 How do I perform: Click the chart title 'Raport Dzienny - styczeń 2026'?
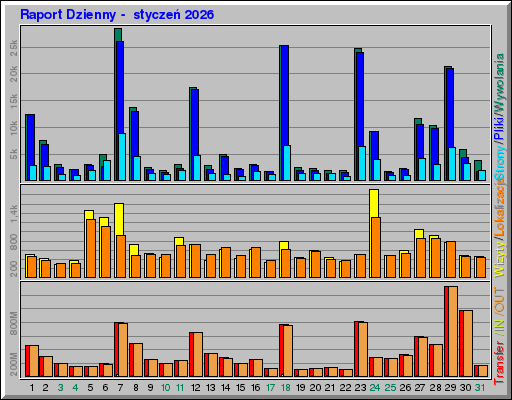pos(117,15)
